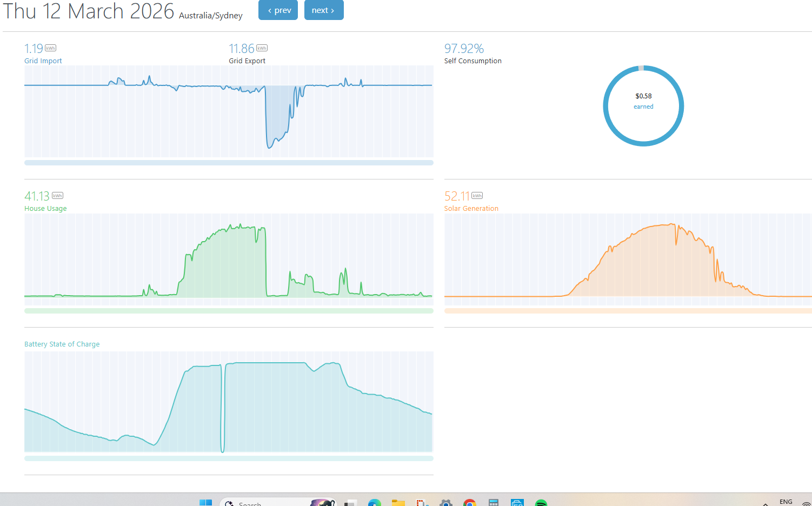Open the Solar Generation link
Image resolution: width=812 pixels, height=506 pixels.
[x=471, y=209]
